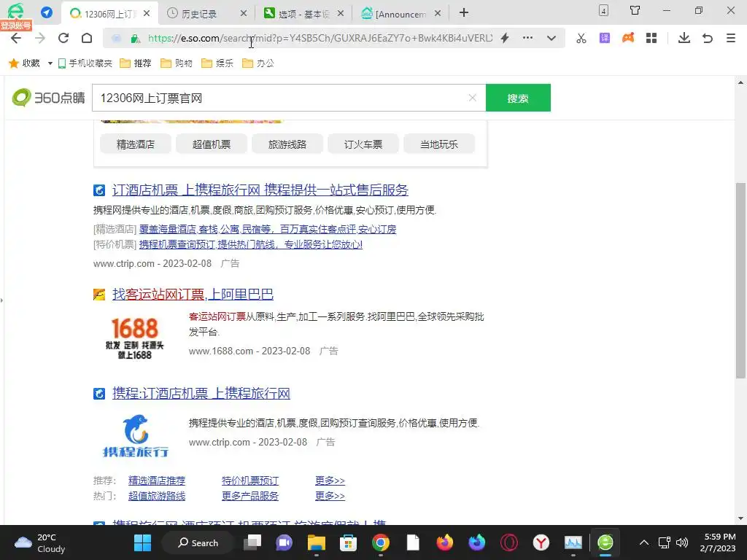The height and width of the screenshot is (560, 747).
Task: Open the 精选酒店推荐 link
Action: 157,481
